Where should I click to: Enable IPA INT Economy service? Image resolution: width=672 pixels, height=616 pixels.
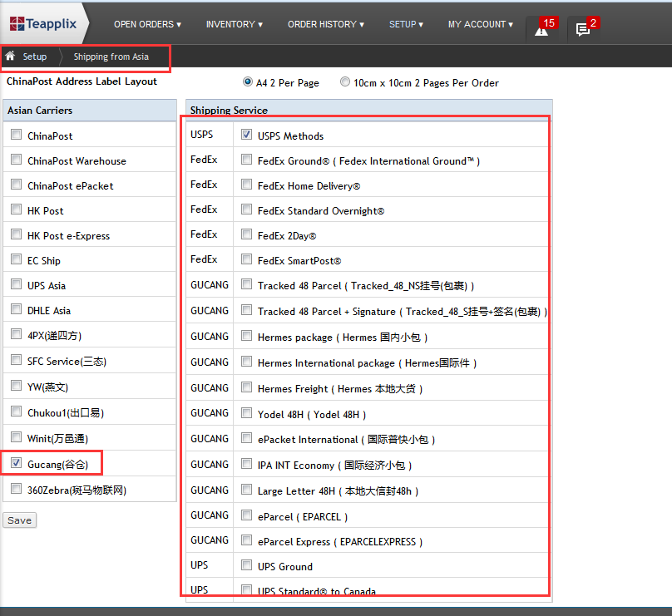(246, 464)
